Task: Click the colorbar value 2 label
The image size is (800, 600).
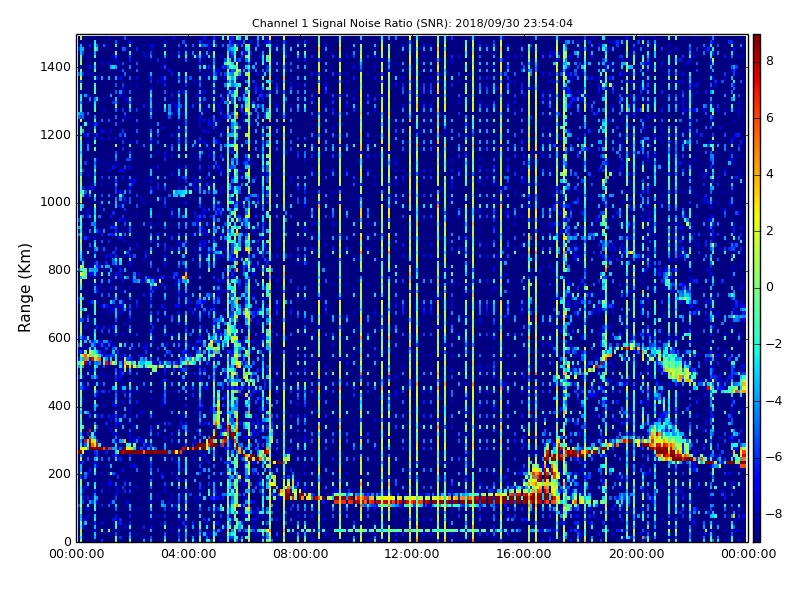Action: (x=770, y=231)
